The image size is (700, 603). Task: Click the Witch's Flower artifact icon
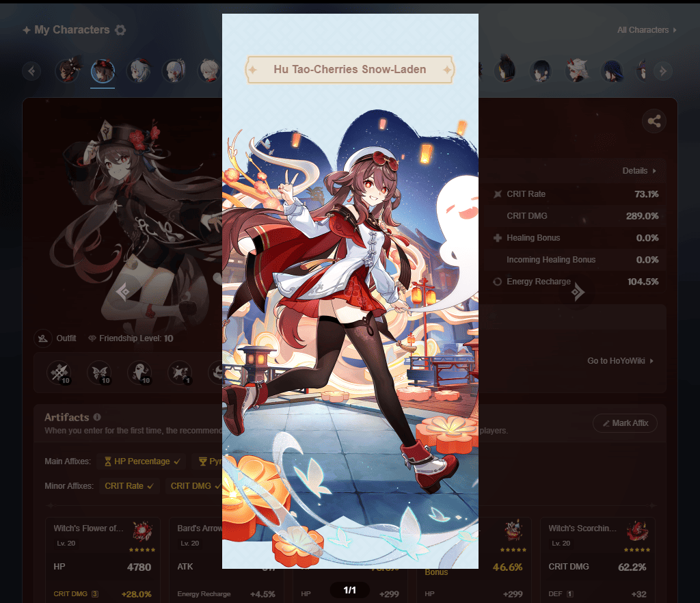pyautogui.click(x=142, y=532)
